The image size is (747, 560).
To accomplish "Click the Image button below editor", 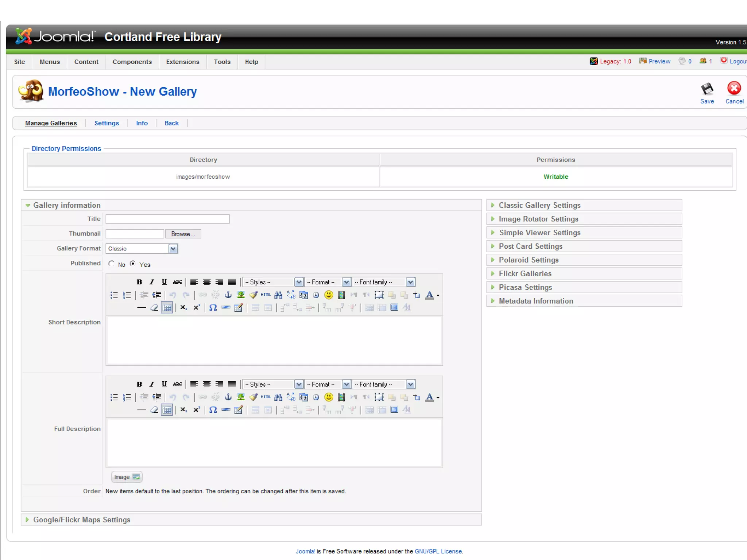I will point(127,477).
